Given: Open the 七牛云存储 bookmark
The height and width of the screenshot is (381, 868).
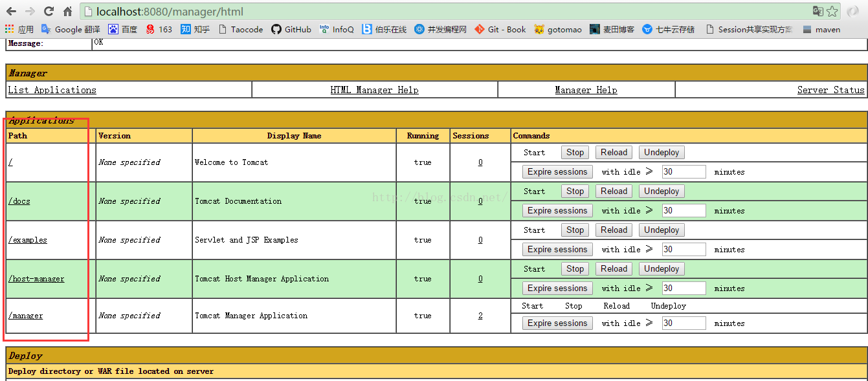Looking at the screenshot, I should pos(669,29).
